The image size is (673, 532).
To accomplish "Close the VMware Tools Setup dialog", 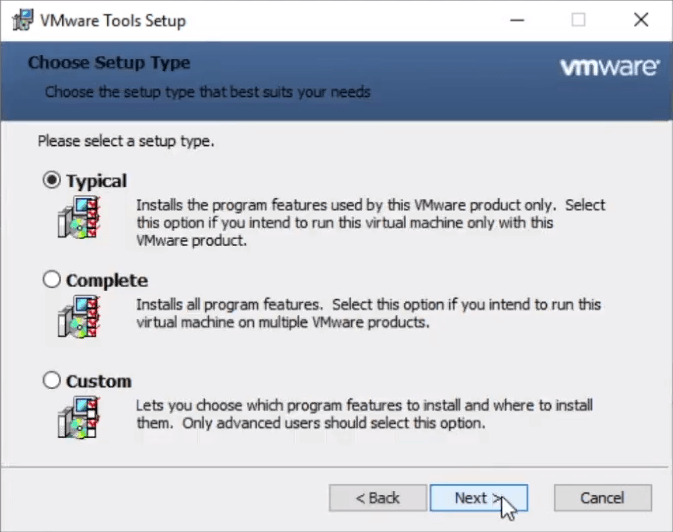I will pos(641,20).
